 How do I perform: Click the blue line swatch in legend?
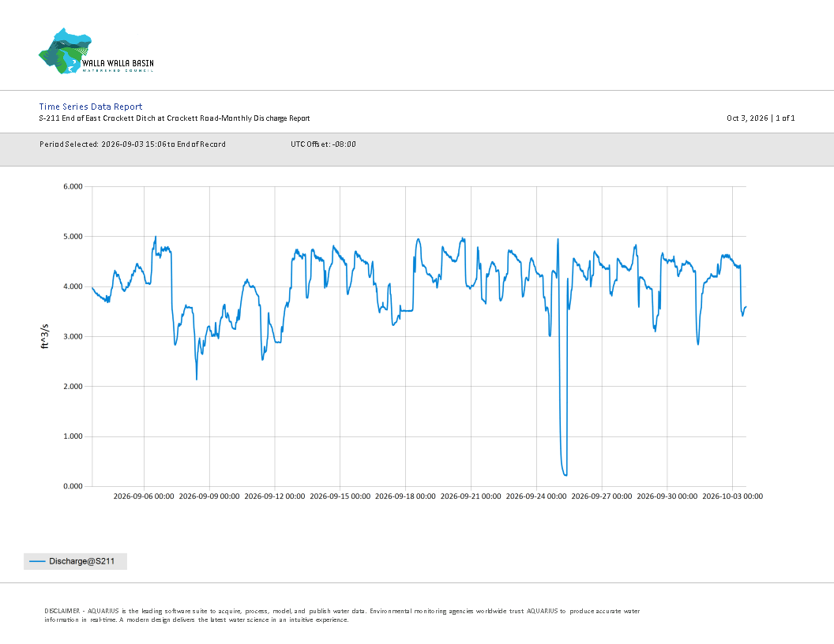coord(37,561)
